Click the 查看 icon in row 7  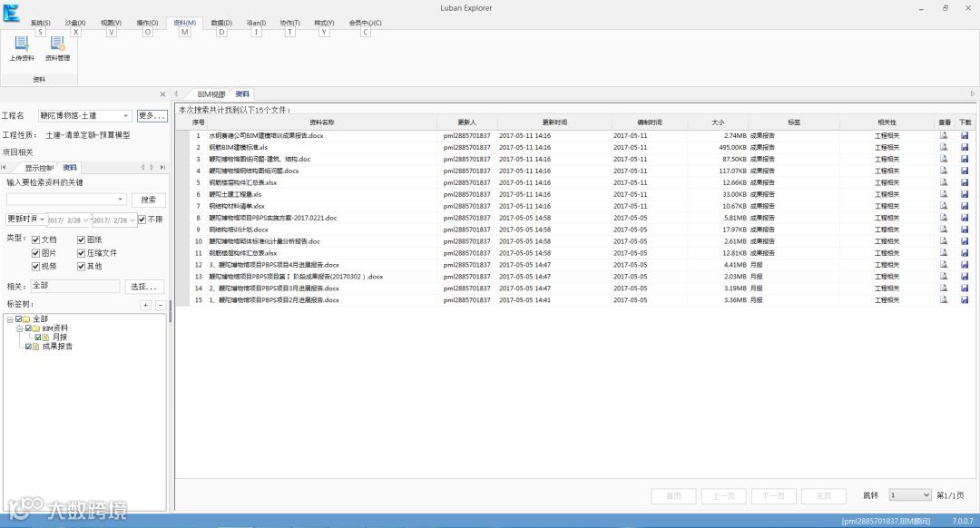(x=944, y=206)
